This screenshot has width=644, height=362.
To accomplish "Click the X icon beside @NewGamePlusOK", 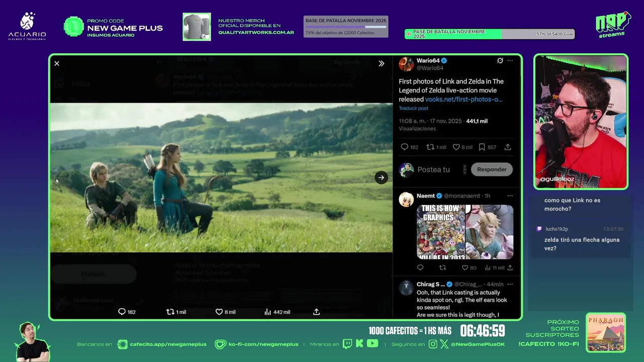I will (x=444, y=344).
